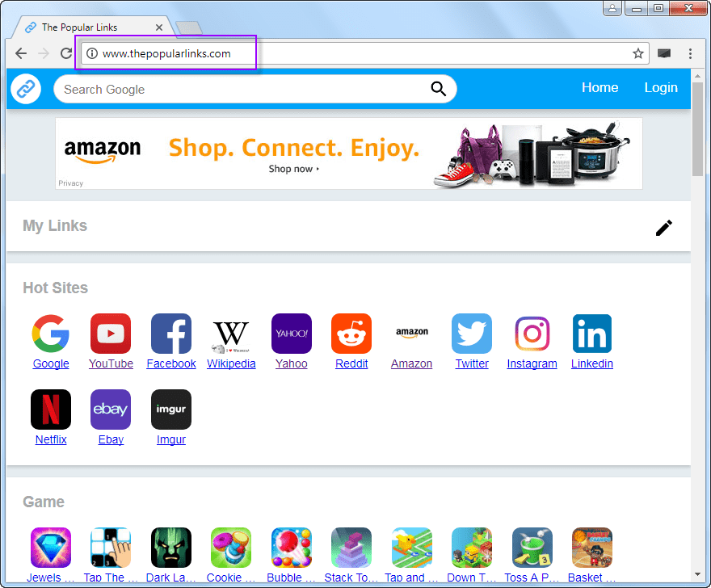
Task: Follow the YouTube text link
Action: (x=111, y=363)
